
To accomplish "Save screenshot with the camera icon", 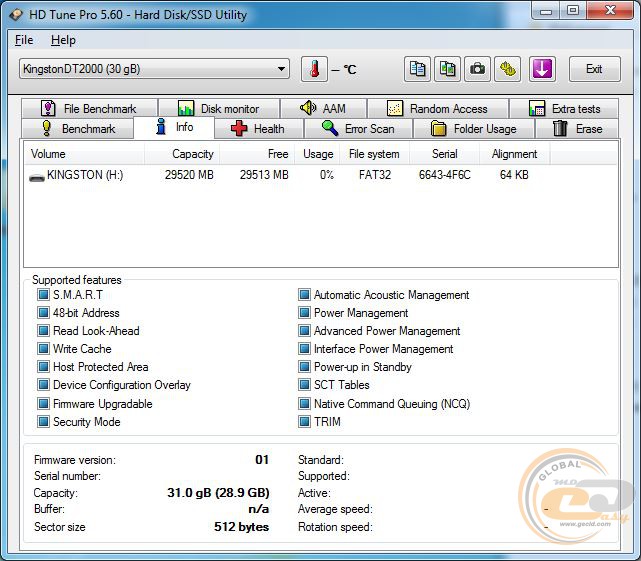I will (x=477, y=69).
